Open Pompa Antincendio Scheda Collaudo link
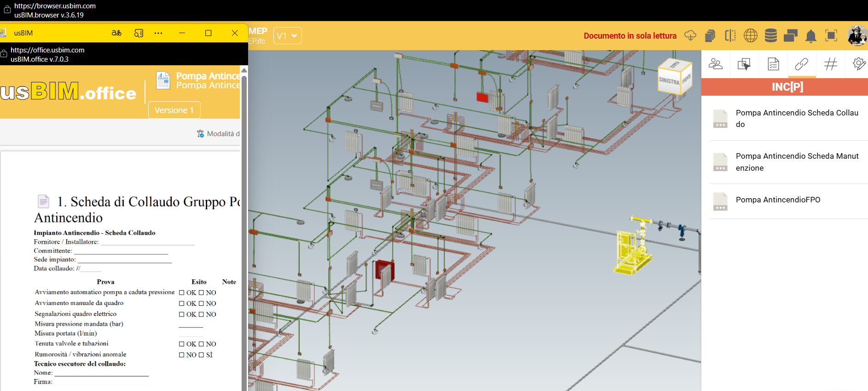Viewport: 868px width, 391px height. (797, 118)
